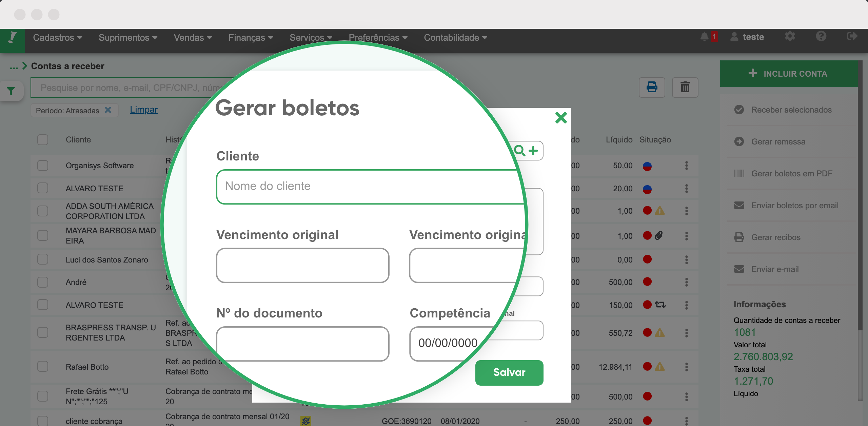
Task: Open the notifications bell
Action: [x=704, y=37]
